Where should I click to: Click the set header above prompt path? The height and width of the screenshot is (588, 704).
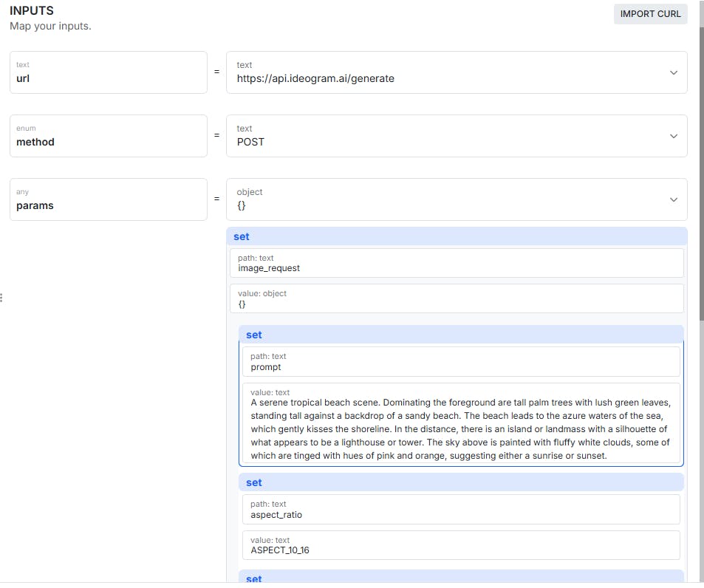coord(462,335)
